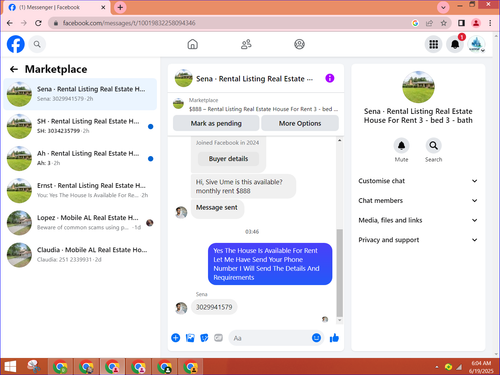Open the Facebook search magnifier
This screenshot has height=375, width=500.
coord(37,44)
